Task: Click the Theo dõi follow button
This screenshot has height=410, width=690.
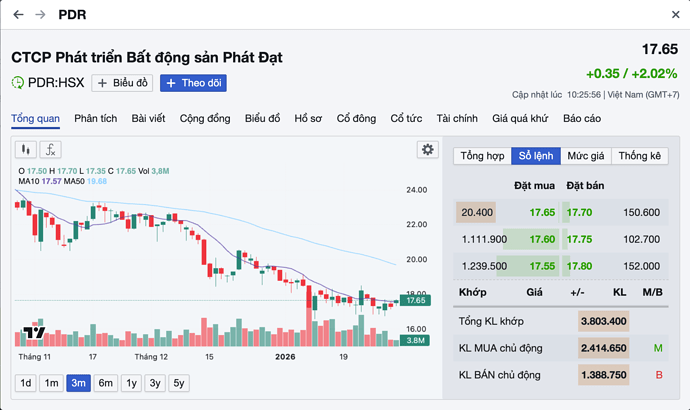Action: pyautogui.click(x=193, y=83)
